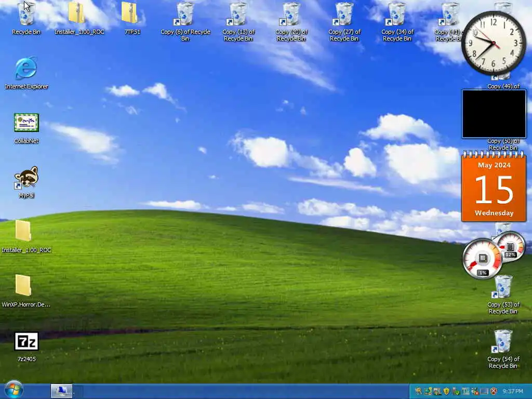The image size is (532, 399).
Task: Click the memory usage 12% dial
Action: tap(510, 247)
